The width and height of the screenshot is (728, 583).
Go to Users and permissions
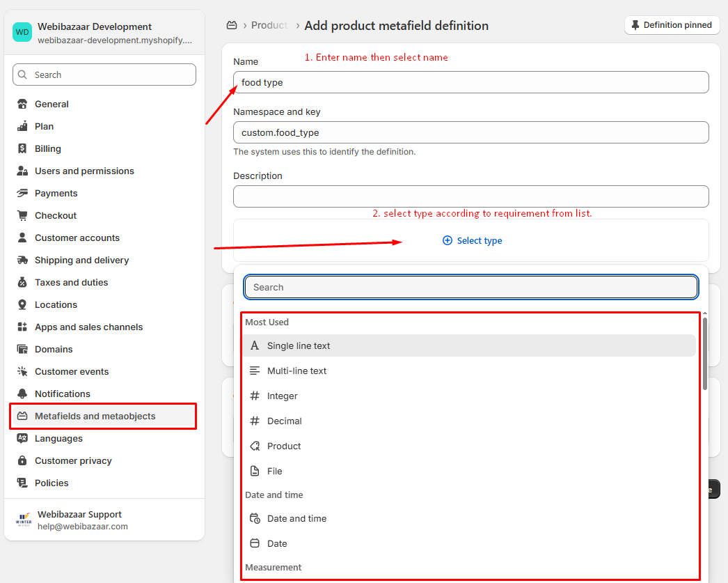click(x=84, y=171)
